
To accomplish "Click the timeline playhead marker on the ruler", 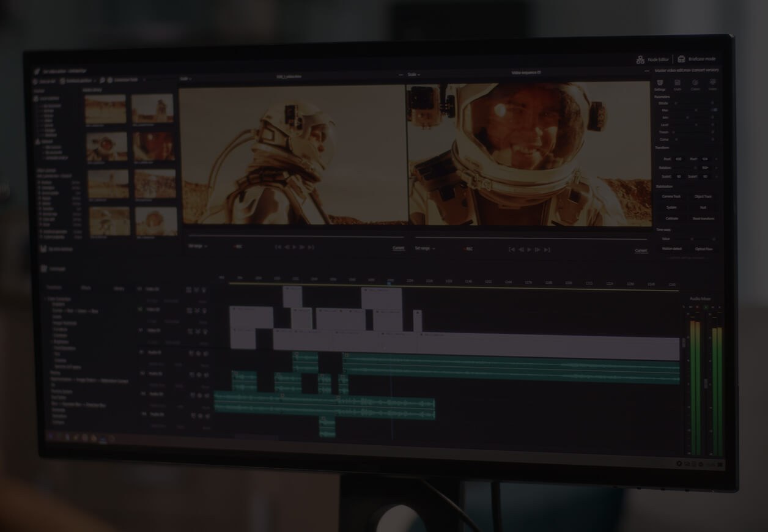I will pos(390,283).
